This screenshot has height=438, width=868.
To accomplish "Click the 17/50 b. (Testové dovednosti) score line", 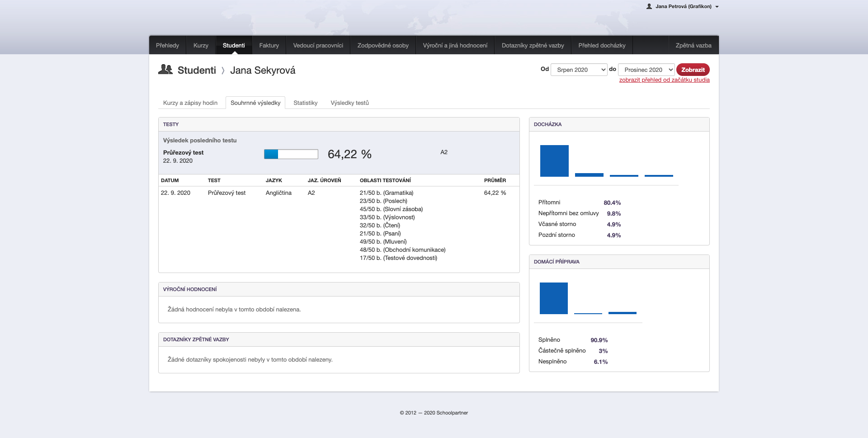I will pyautogui.click(x=398, y=258).
